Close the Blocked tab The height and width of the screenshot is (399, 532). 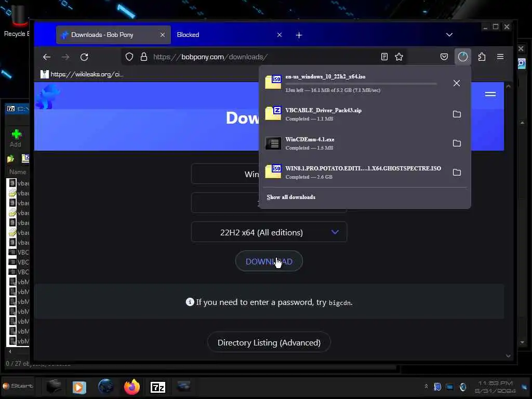tap(279, 35)
